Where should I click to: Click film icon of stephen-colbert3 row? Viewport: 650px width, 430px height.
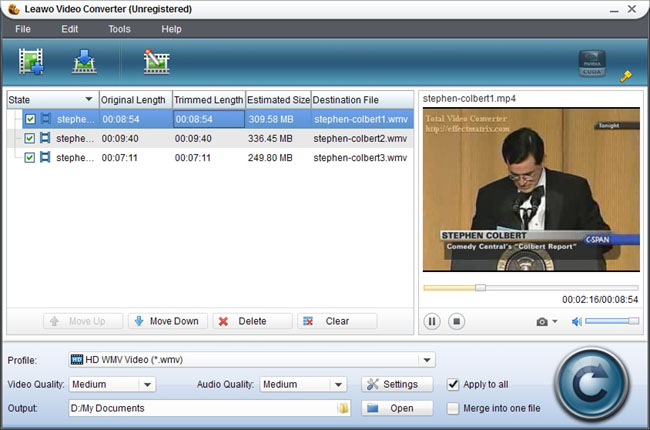[x=45, y=157]
